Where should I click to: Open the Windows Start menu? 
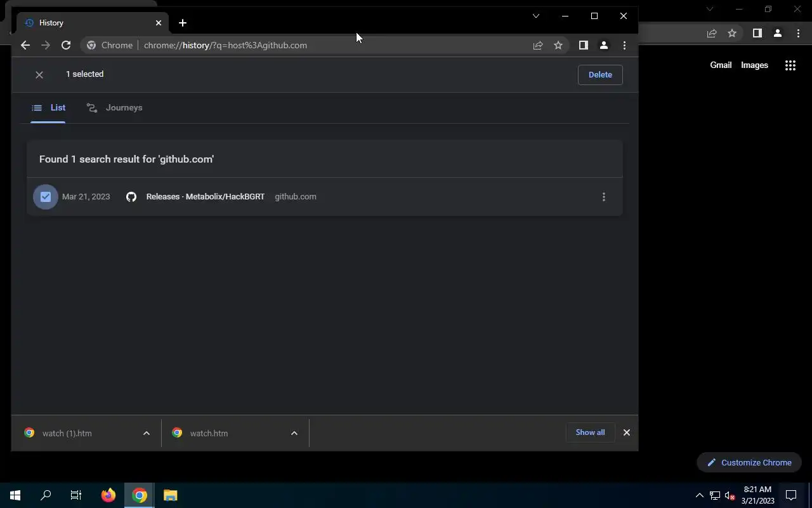point(15,495)
